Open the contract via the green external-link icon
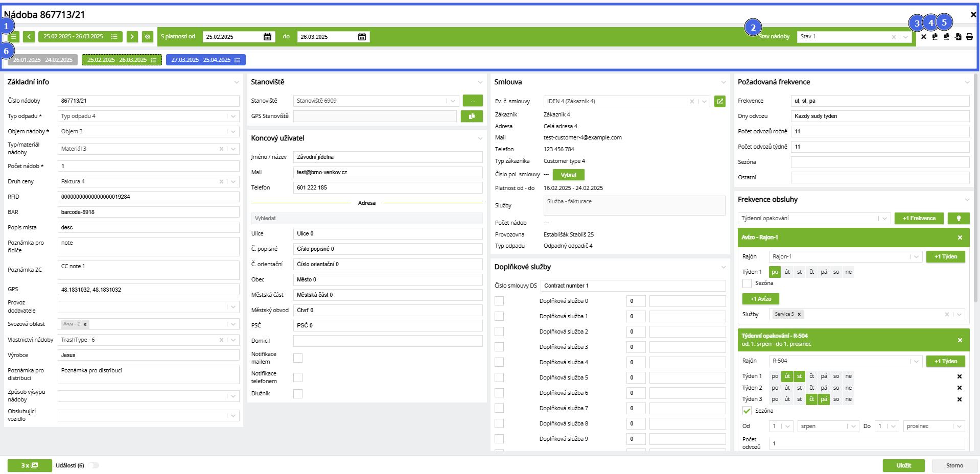The height and width of the screenshot is (474, 980). click(x=720, y=101)
